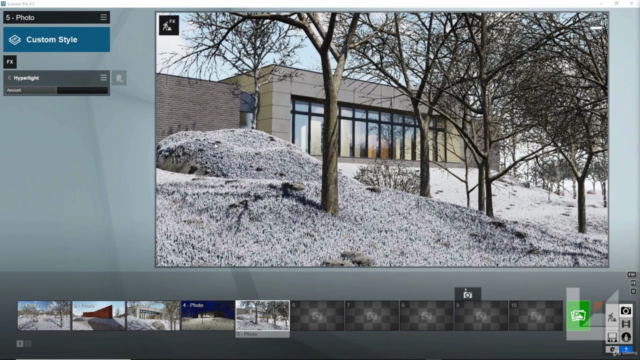The image size is (640, 360).
Task: Select the 1 - Photo thumbnail
Action: coord(44,316)
